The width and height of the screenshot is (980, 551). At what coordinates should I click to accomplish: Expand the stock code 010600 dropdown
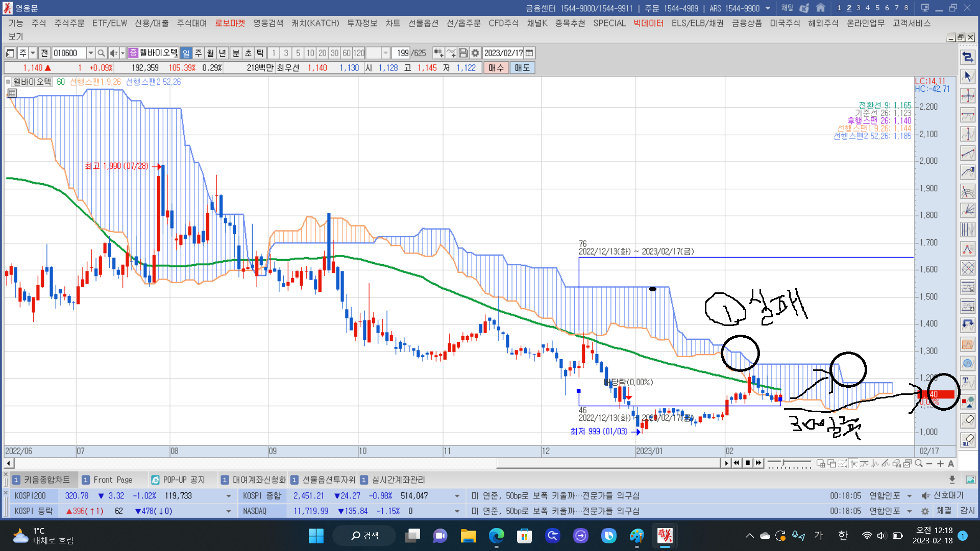click(90, 53)
